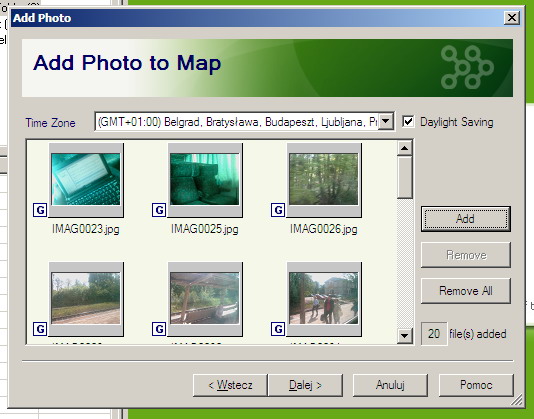Select the thumbnail showing people walking

(324, 299)
